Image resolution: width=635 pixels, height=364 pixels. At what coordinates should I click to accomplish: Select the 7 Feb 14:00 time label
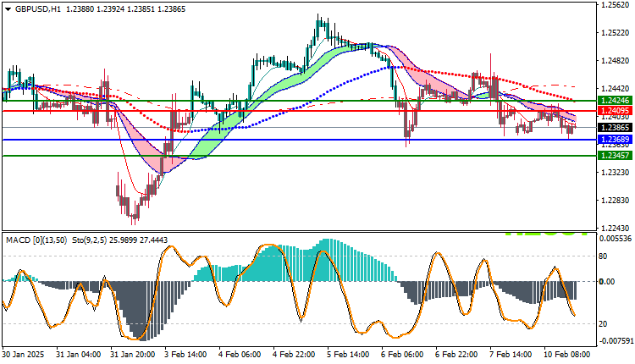click(x=512, y=355)
